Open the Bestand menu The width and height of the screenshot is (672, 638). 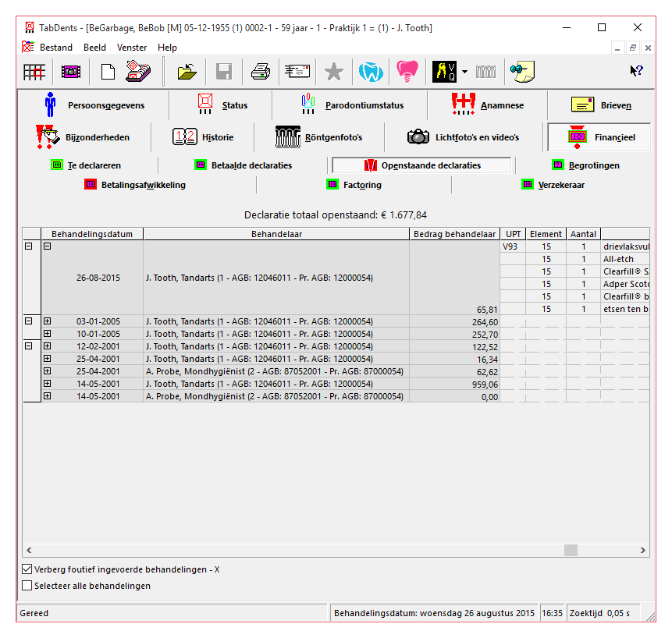pyautogui.click(x=55, y=48)
